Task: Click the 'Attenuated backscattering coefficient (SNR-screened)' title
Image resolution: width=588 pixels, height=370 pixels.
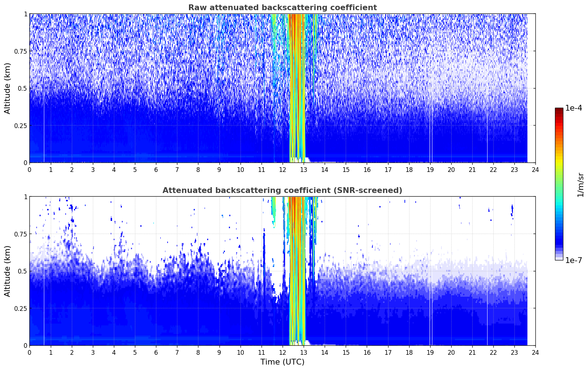Action: (282, 190)
